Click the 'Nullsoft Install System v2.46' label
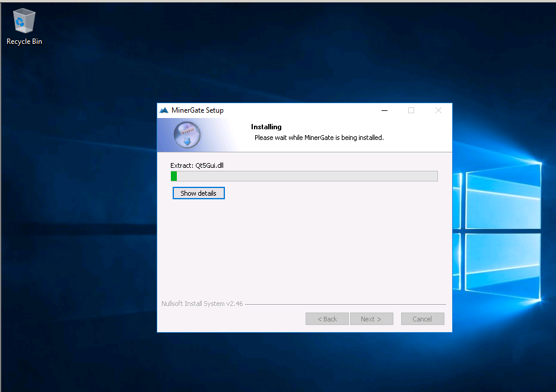556x392 pixels. point(202,304)
